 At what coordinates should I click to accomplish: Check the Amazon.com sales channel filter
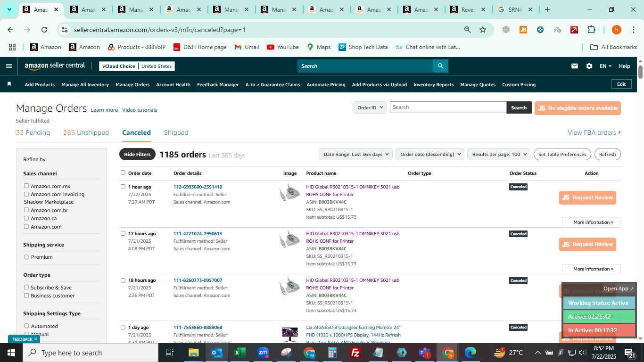pyautogui.click(x=26, y=226)
